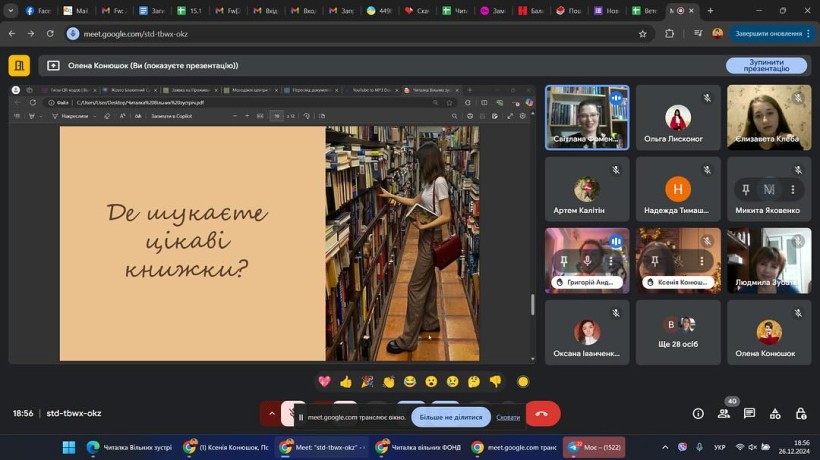Reload the Meet page
The height and width of the screenshot is (460, 820).
click(50, 33)
